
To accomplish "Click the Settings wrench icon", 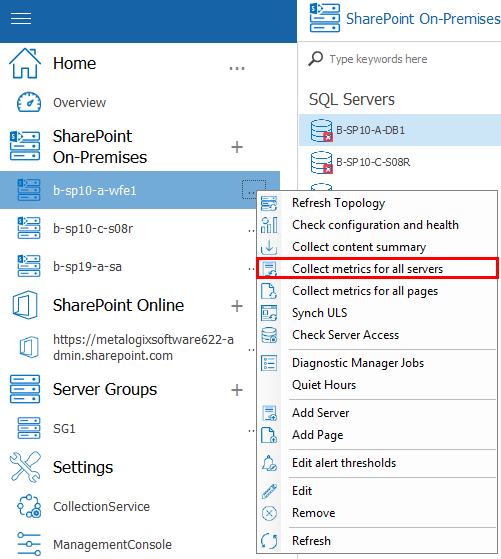I will click(x=25, y=467).
